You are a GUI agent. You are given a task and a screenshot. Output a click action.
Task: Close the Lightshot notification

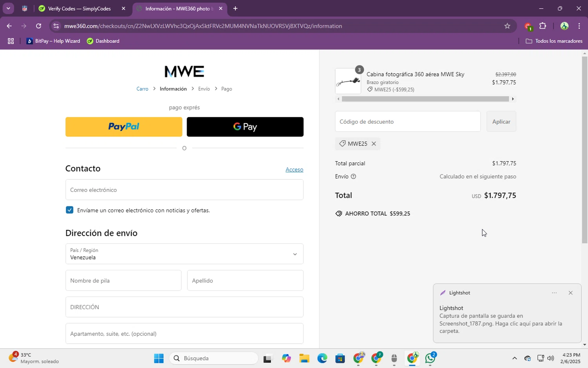pyautogui.click(x=571, y=293)
